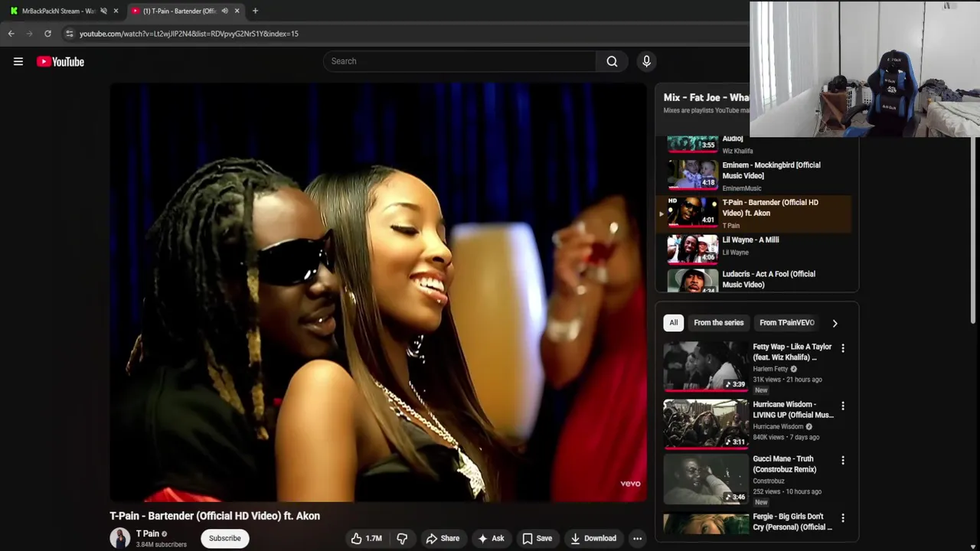Start voice search with the microphone icon
This screenshot has width=980, height=551.
(x=646, y=61)
